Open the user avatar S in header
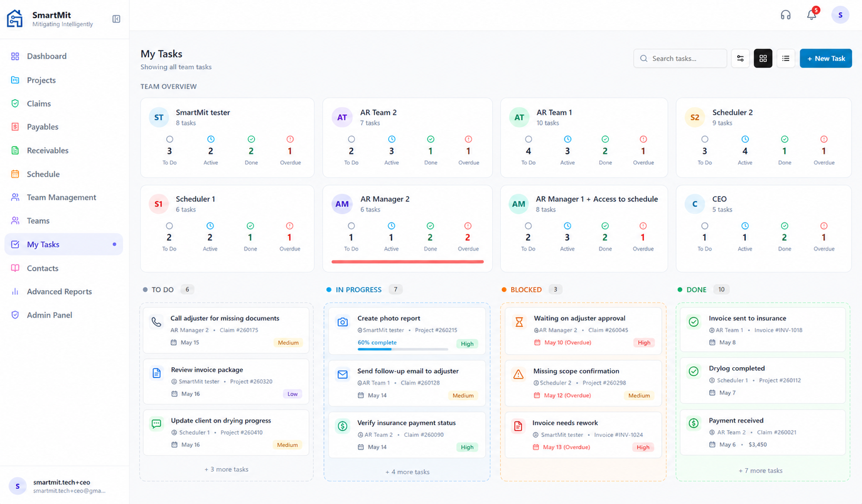Screen dimensions: 862x504 pos(840,15)
